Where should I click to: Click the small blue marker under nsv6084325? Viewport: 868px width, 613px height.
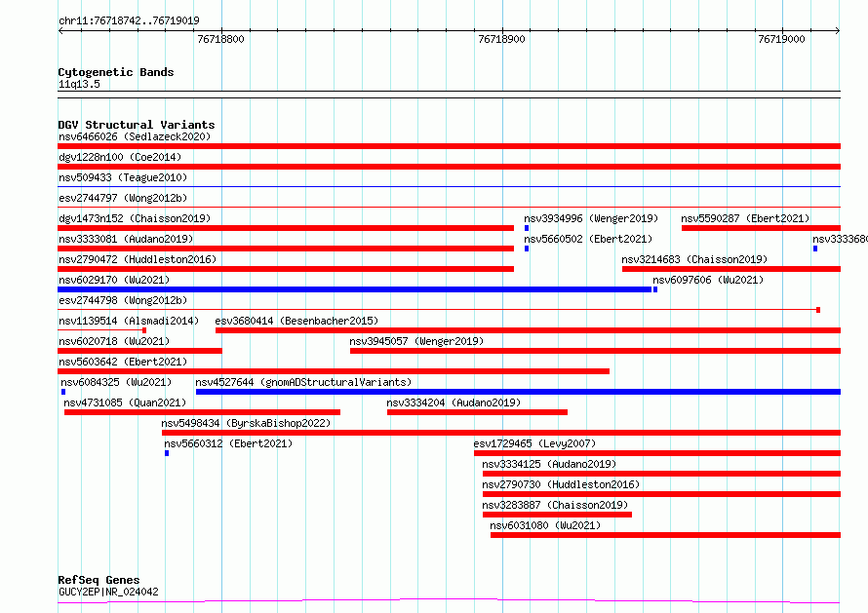pyautogui.click(x=63, y=392)
